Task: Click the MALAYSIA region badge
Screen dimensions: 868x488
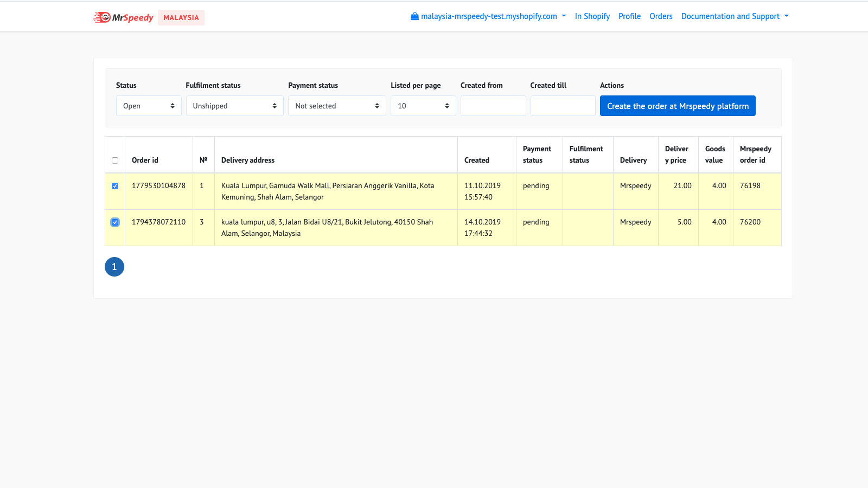Action: pyautogui.click(x=181, y=17)
